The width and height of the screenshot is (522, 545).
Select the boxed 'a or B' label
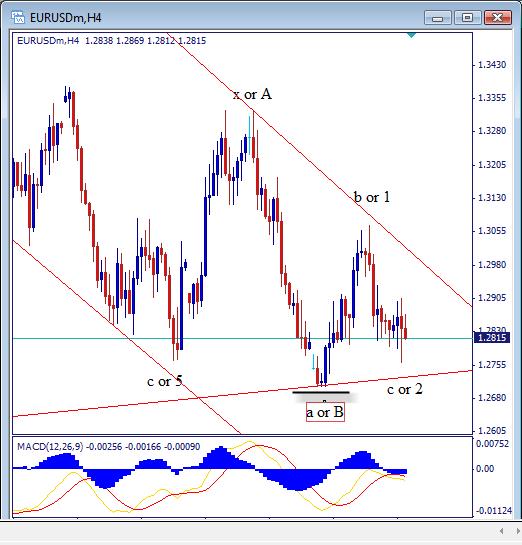[x=325, y=412]
